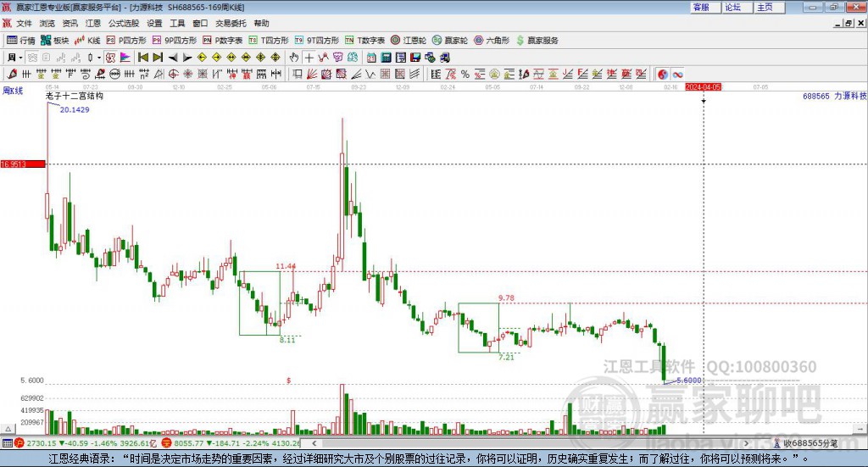The image size is (868, 467).
Task: Click the 20.1429 high price annotation
Action: point(75,109)
